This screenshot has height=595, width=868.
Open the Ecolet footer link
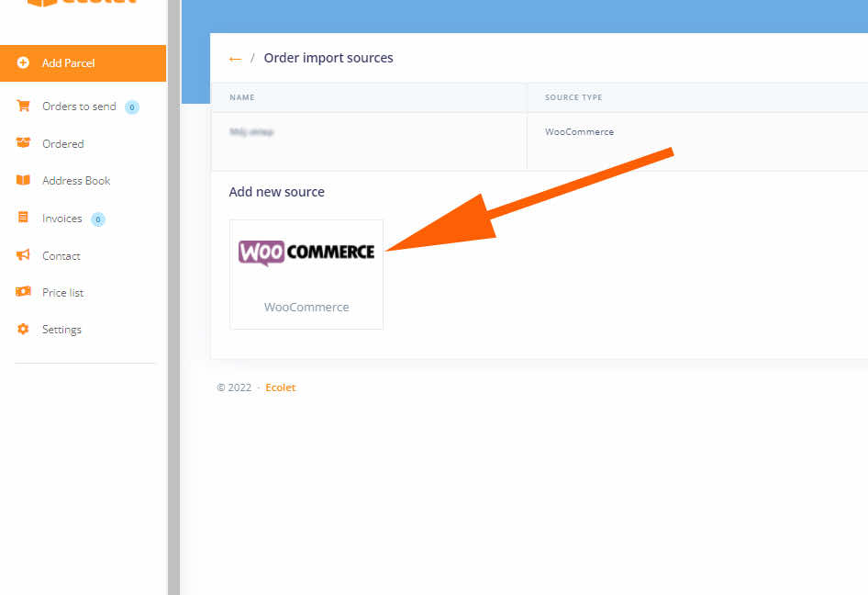tap(281, 387)
